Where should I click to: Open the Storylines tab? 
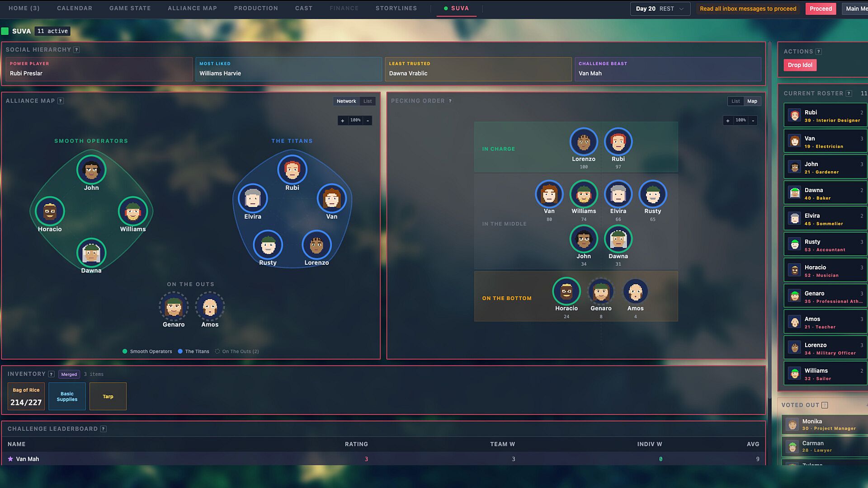pyautogui.click(x=396, y=8)
